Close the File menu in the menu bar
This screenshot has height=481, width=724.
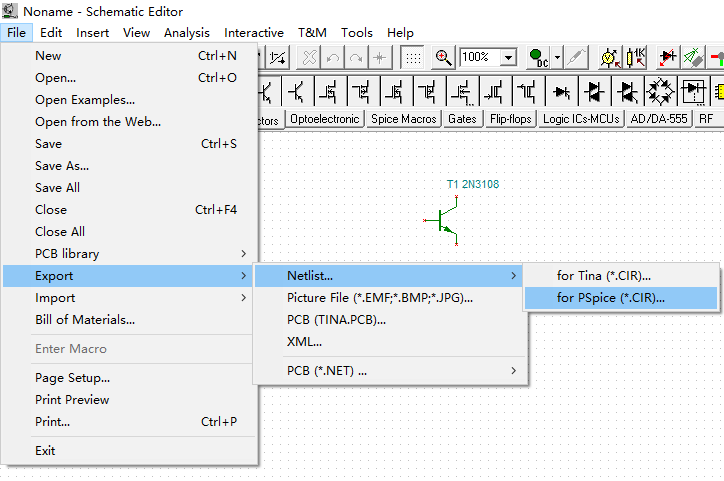point(16,33)
